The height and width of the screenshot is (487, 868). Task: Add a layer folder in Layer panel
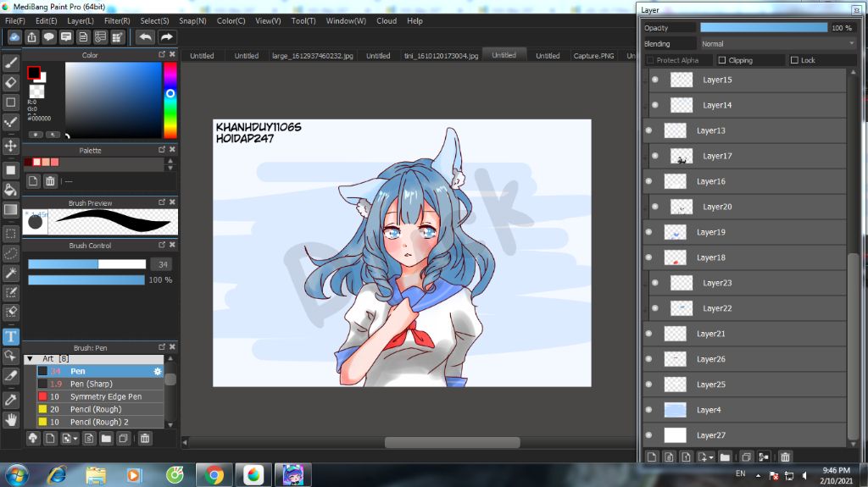click(x=725, y=457)
